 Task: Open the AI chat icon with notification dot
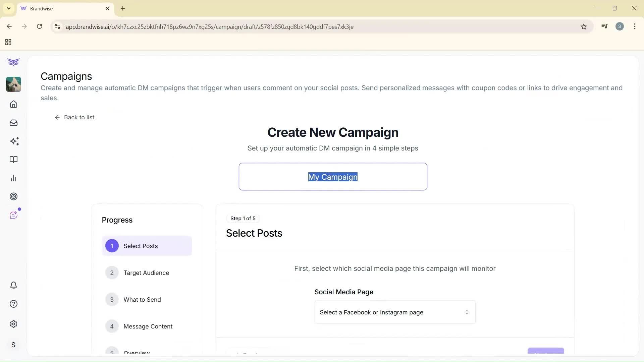(x=13, y=215)
